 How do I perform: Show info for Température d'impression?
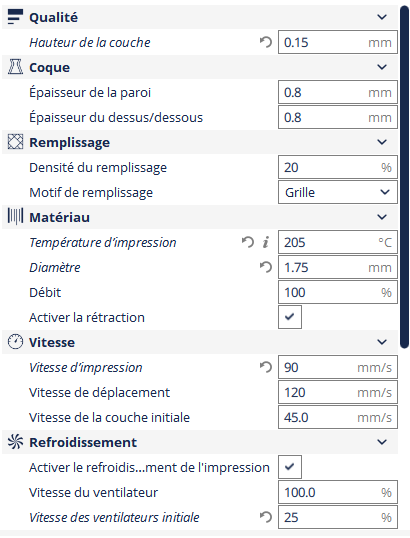click(266, 242)
